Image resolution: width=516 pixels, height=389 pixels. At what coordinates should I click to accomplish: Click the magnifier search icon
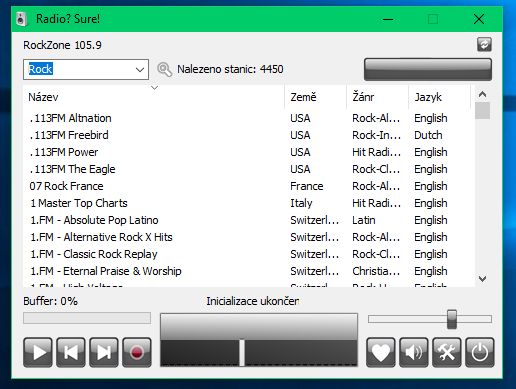click(164, 69)
